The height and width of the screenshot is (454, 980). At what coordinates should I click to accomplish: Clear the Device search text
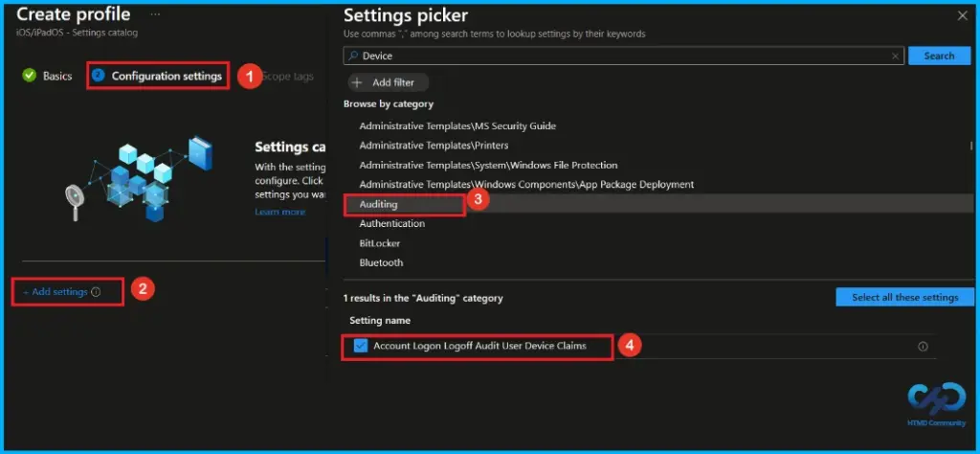coord(895,57)
